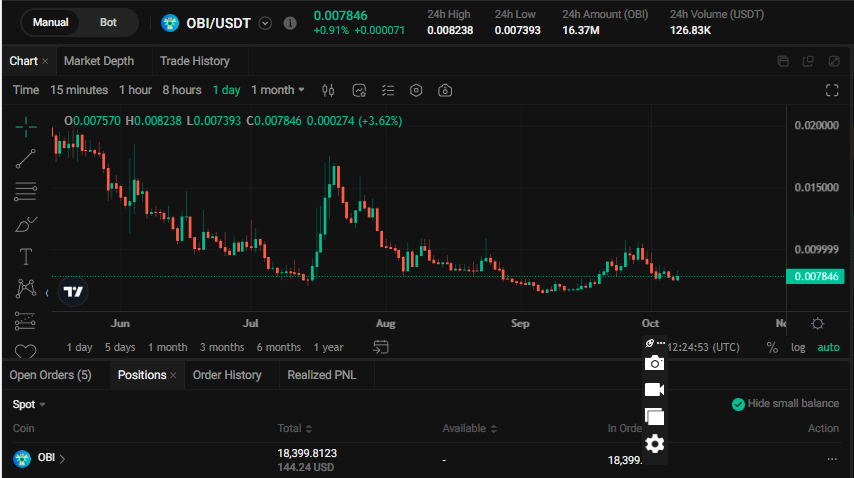This screenshot has width=854, height=478.
Task: Open the checklist template icon
Action: tap(388, 90)
